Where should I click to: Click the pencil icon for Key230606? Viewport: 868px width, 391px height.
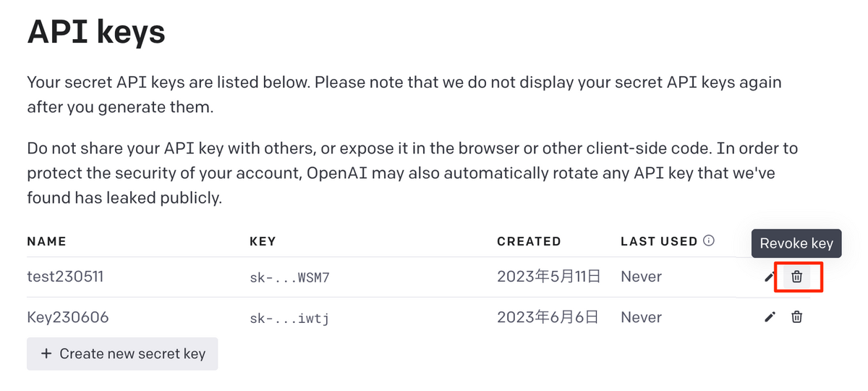click(770, 317)
